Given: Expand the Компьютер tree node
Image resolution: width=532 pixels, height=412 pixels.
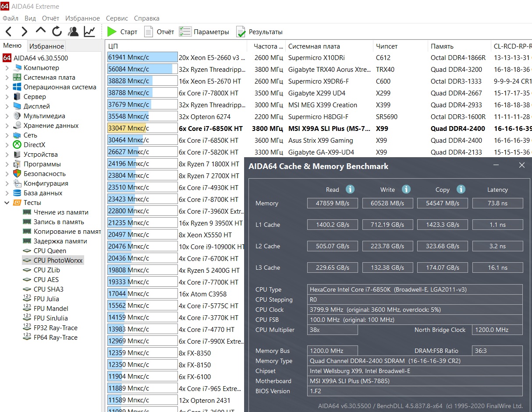Looking at the screenshot, I should [7, 68].
